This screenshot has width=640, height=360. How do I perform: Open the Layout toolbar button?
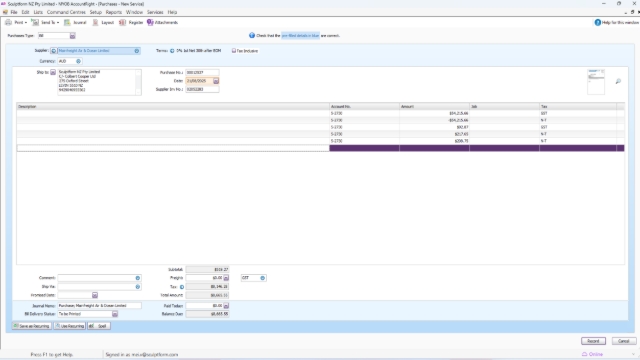pos(103,22)
